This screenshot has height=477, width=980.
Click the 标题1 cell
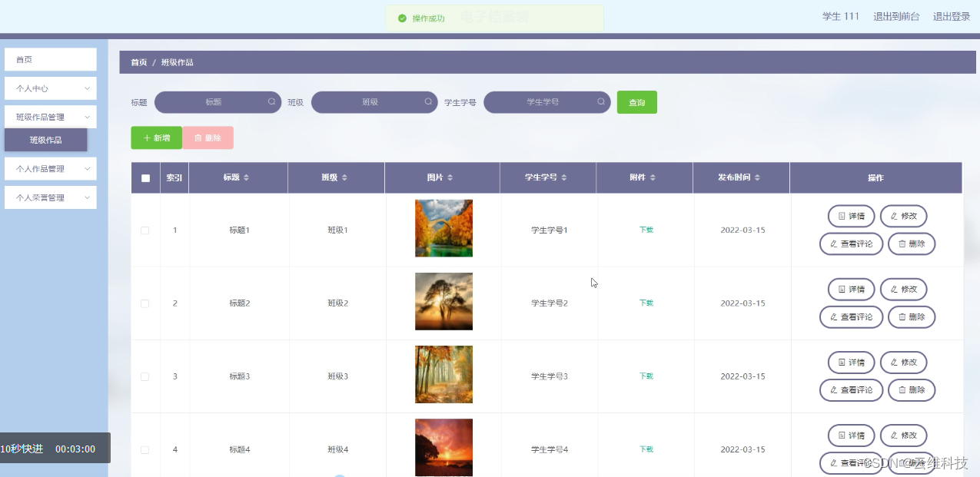(240, 230)
